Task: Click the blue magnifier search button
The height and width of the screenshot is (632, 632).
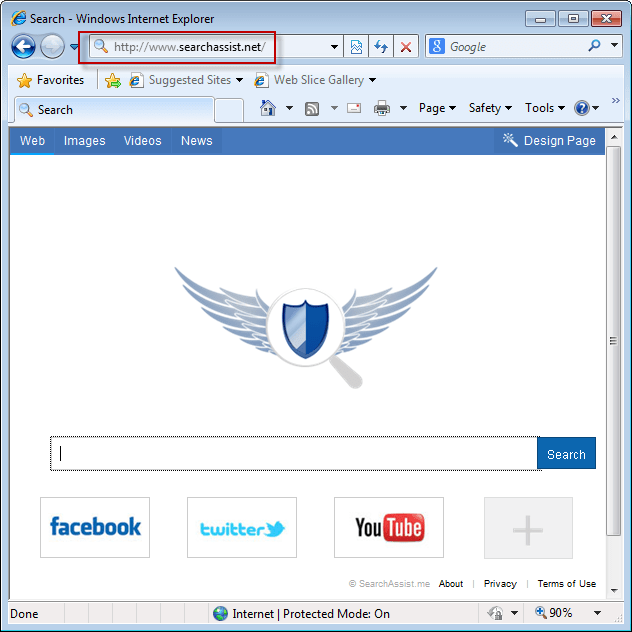Action: pyautogui.click(x=594, y=46)
